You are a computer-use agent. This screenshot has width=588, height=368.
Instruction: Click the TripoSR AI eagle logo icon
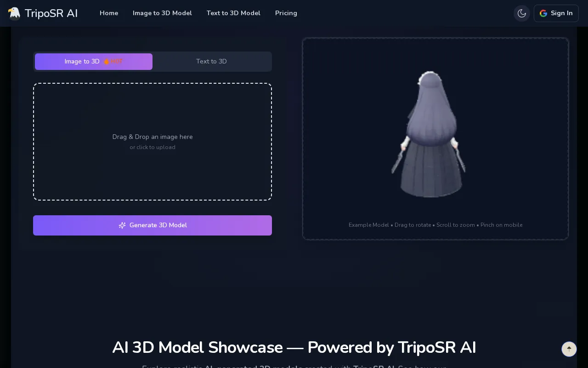[14, 13]
